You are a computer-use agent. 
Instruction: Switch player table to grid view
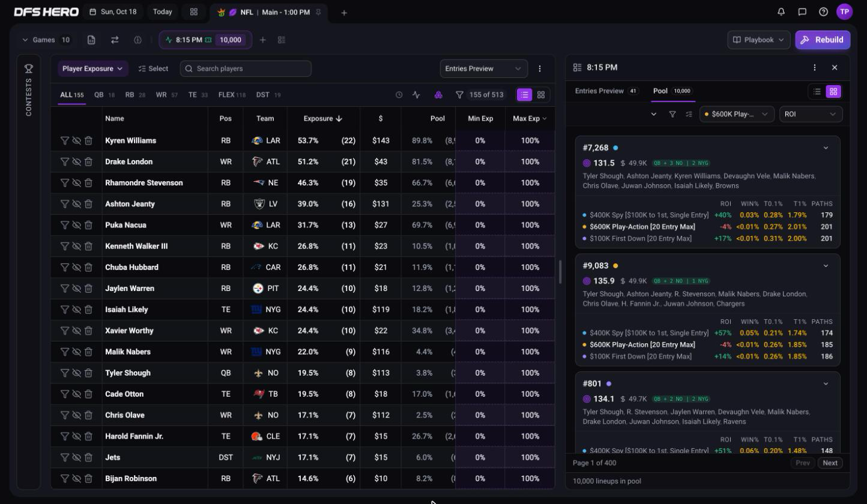tap(541, 95)
